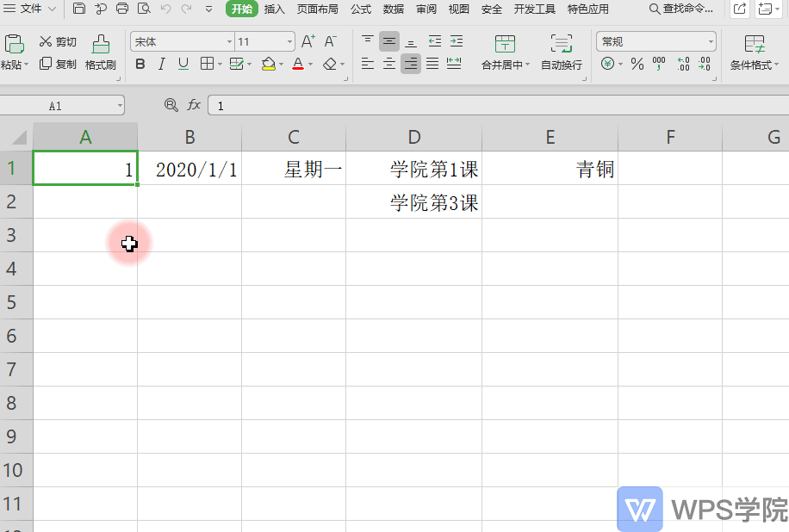
Task: Click cell containing 青铜
Action: pyautogui.click(x=550, y=169)
